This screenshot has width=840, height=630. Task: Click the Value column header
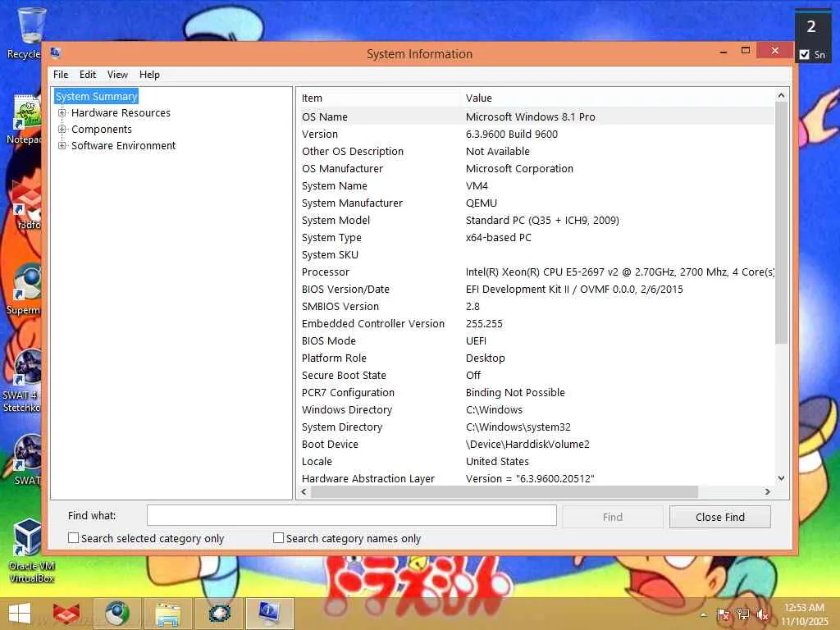tap(617, 98)
